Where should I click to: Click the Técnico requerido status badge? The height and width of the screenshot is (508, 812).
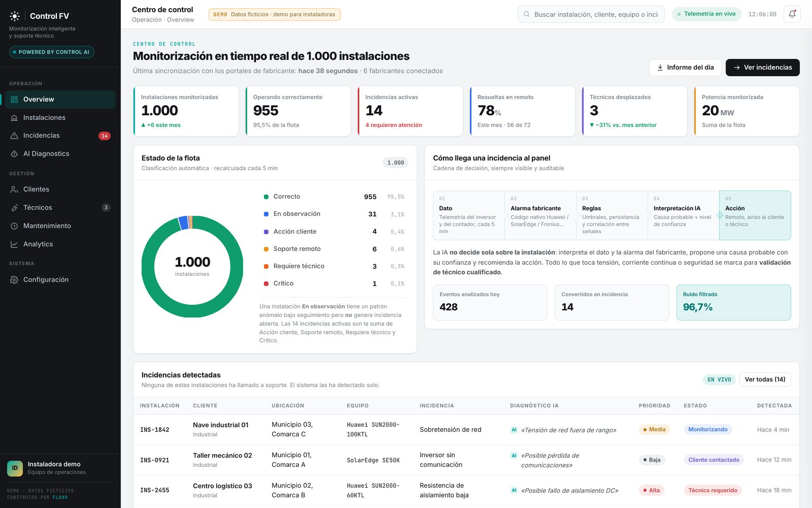coord(713,490)
